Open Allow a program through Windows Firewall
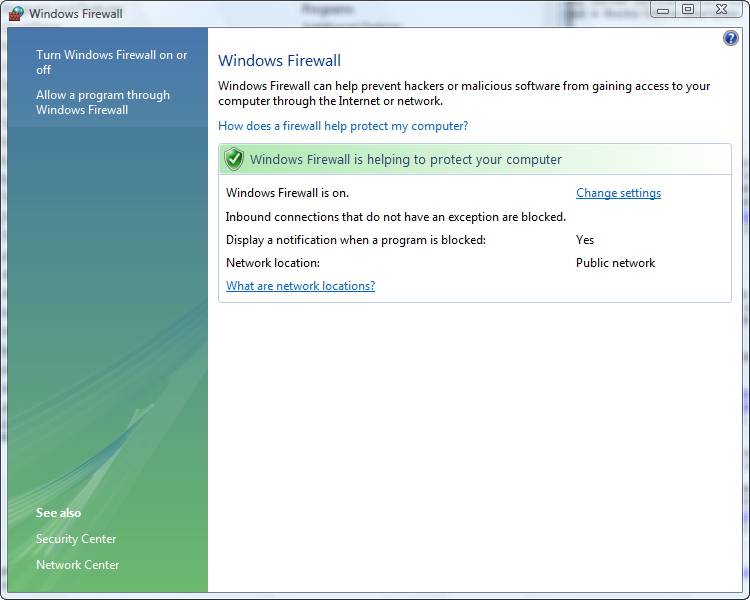 (x=103, y=102)
